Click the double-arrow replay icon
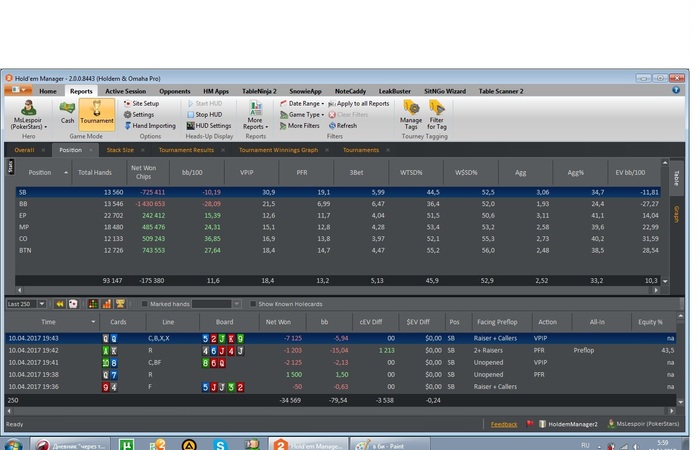This screenshot has height=450, width=700. pos(60,304)
